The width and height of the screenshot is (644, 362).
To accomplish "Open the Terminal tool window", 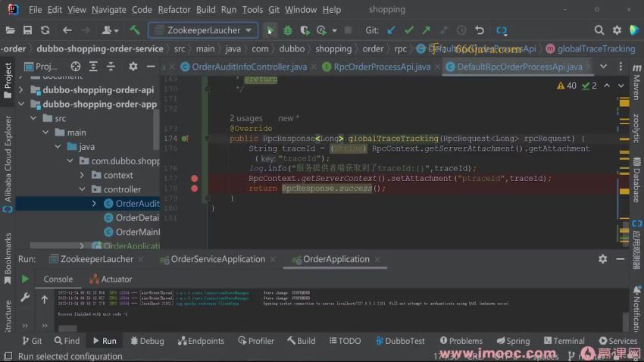I will [x=564, y=341].
